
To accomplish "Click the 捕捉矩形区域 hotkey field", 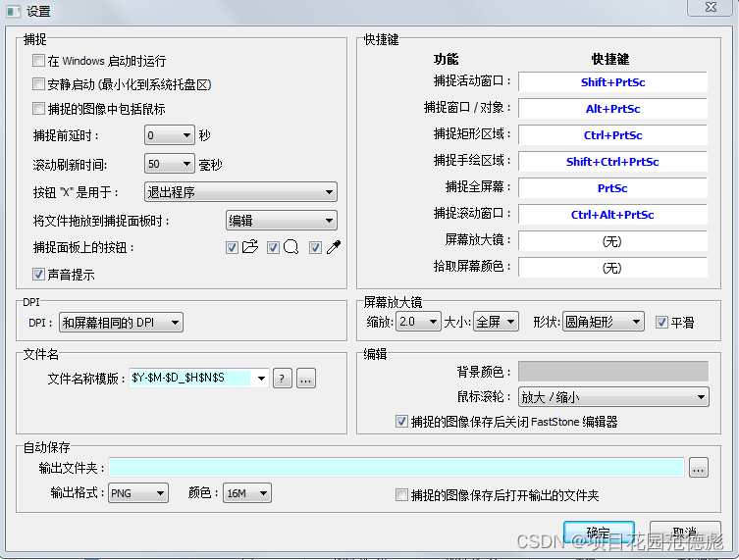I will pyautogui.click(x=612, y=135).
